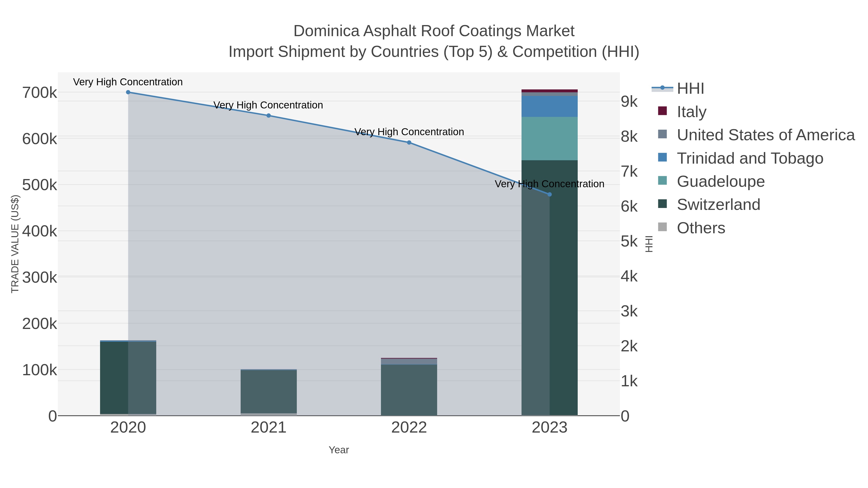
Task: Click the 2022 x-axis label
Action: pos(409,428)
